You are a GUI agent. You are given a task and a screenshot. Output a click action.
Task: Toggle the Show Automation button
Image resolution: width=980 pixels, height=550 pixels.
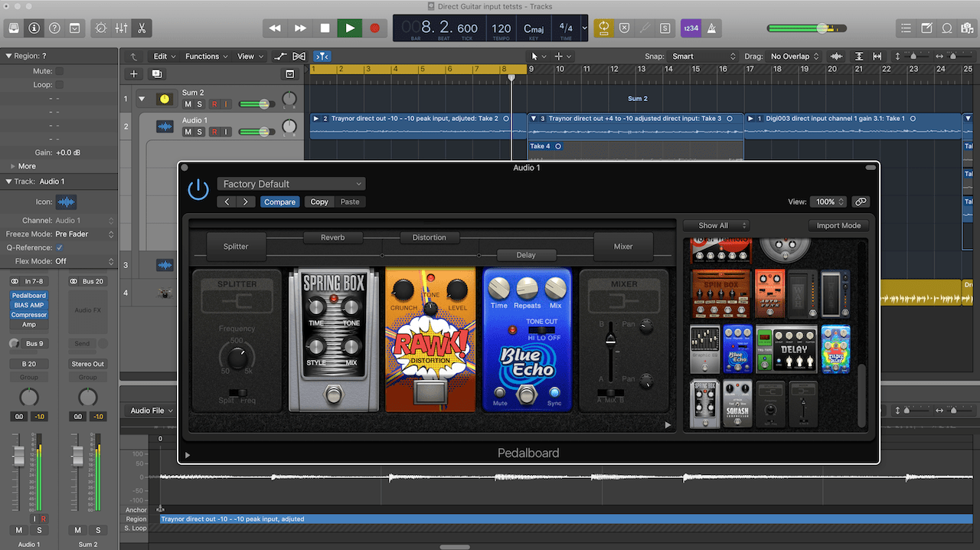(280, 56)
